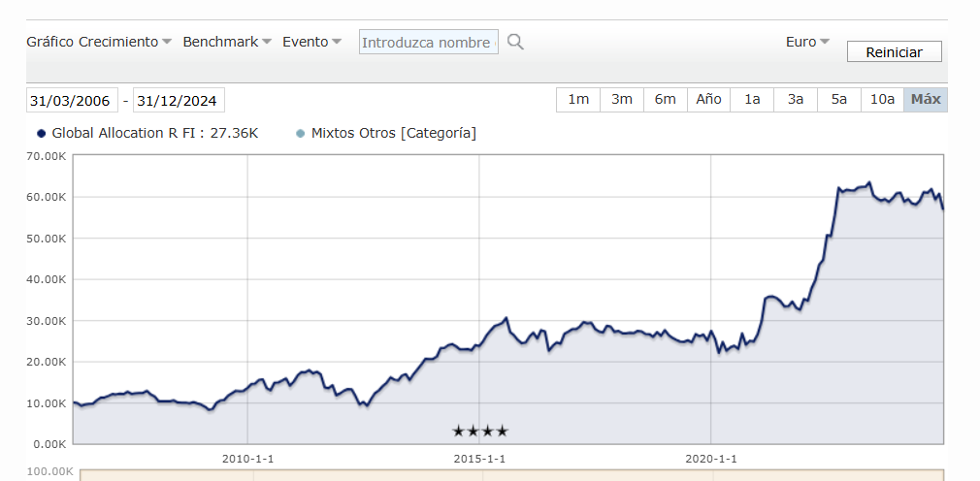Image resolution: width=980 pixels, height=481 pixels.
Task: Click the search magnifier icon
Action: pos(515,42)
